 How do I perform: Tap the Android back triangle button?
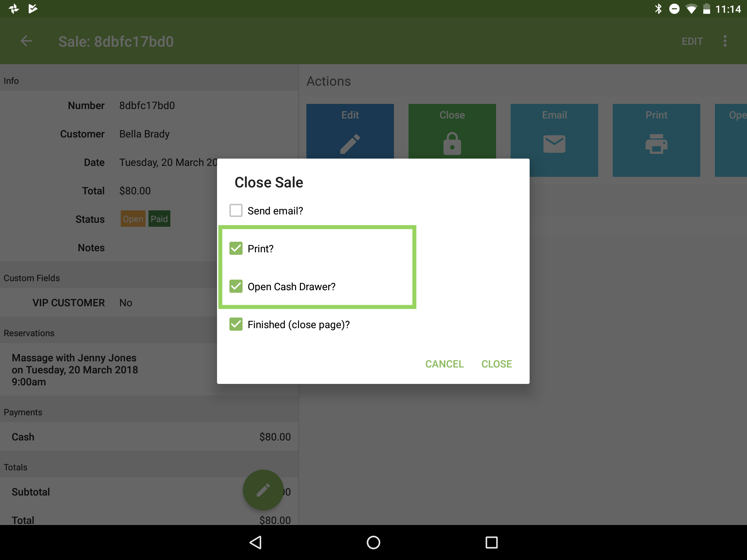[x=255, y=542]
